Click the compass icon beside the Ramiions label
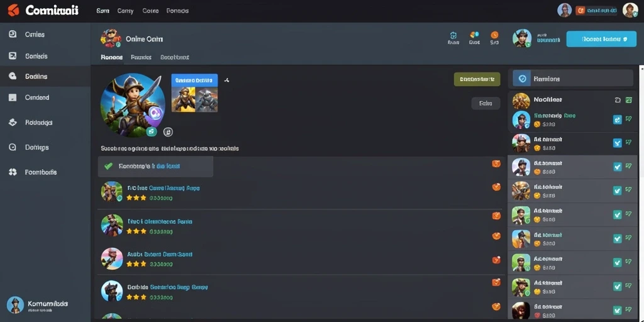 [x=522, y=78]
